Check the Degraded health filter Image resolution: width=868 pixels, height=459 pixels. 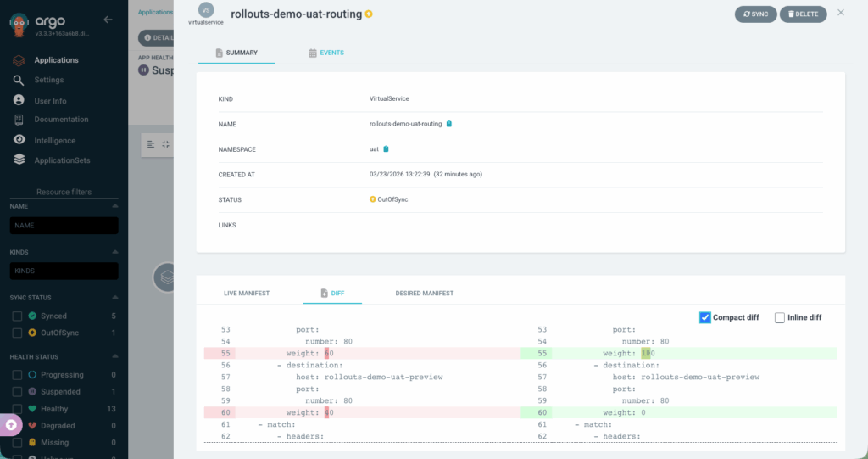(x=17, y=426)
